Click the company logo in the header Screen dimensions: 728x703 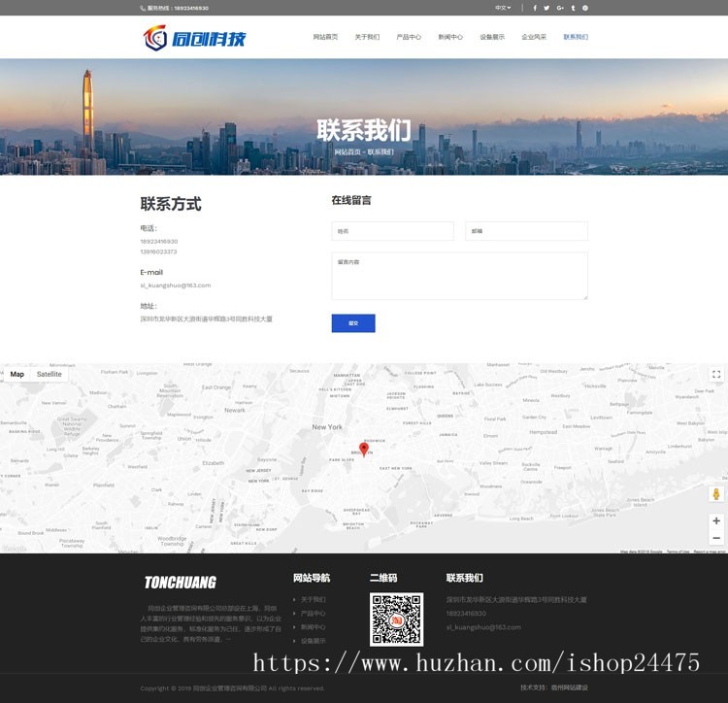(194, 38)
